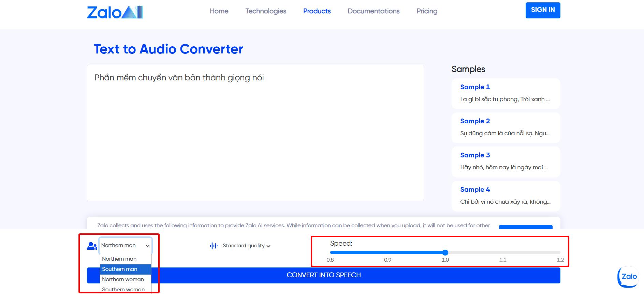
Task: Choose Southern woman voice option
Action: click(126, 289)
